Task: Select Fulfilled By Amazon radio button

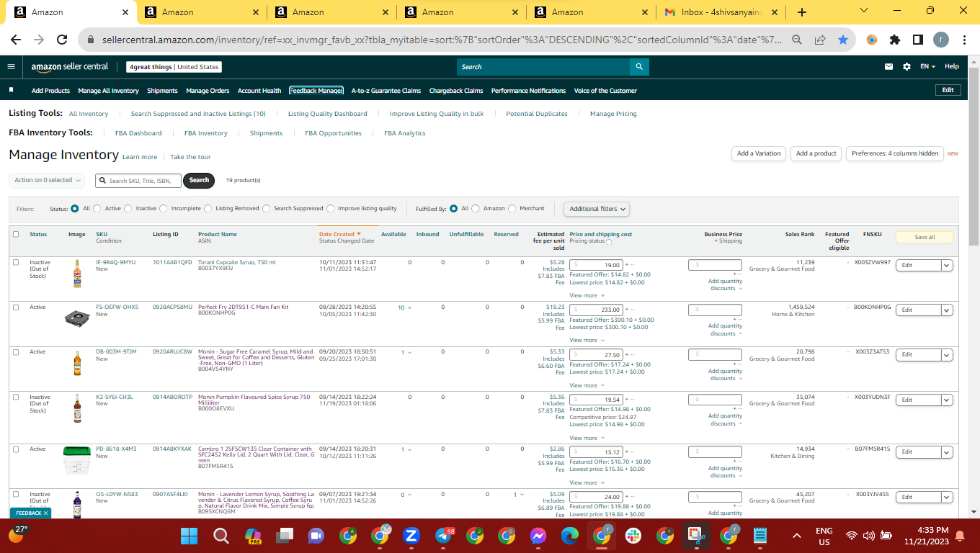Action: pyautogui.click(x=476, y=209)
